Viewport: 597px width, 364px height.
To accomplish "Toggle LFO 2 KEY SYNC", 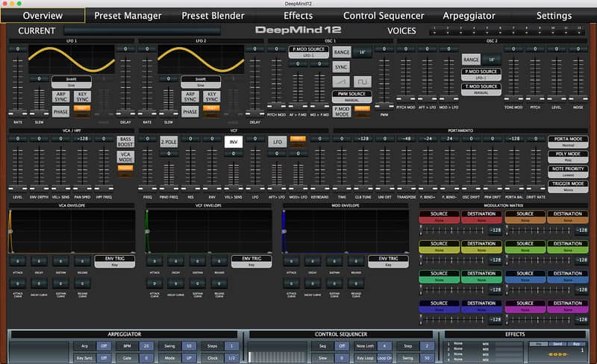I will click(212, 97).
